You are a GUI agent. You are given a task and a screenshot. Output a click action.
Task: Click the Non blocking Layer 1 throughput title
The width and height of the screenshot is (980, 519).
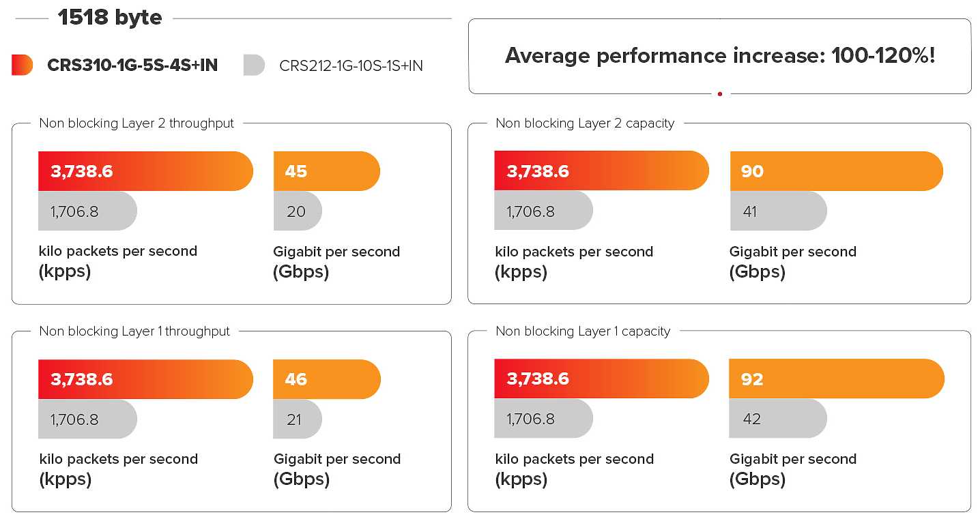134,331
